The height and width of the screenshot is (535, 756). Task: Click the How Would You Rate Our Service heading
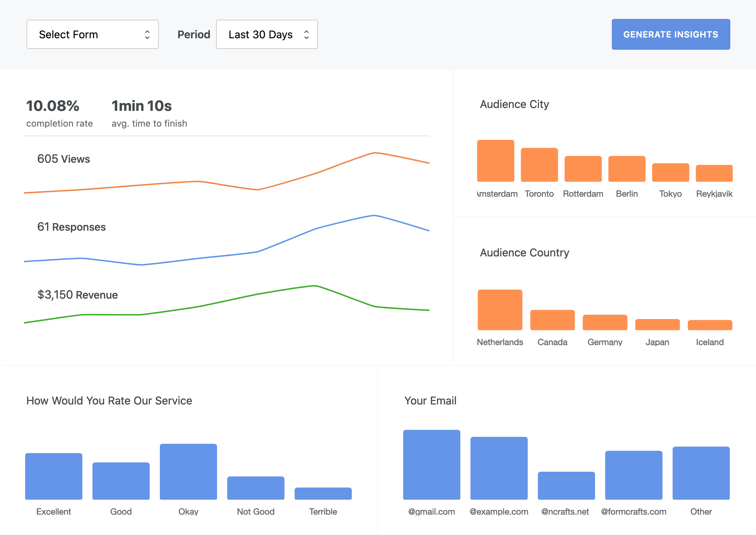109,401
